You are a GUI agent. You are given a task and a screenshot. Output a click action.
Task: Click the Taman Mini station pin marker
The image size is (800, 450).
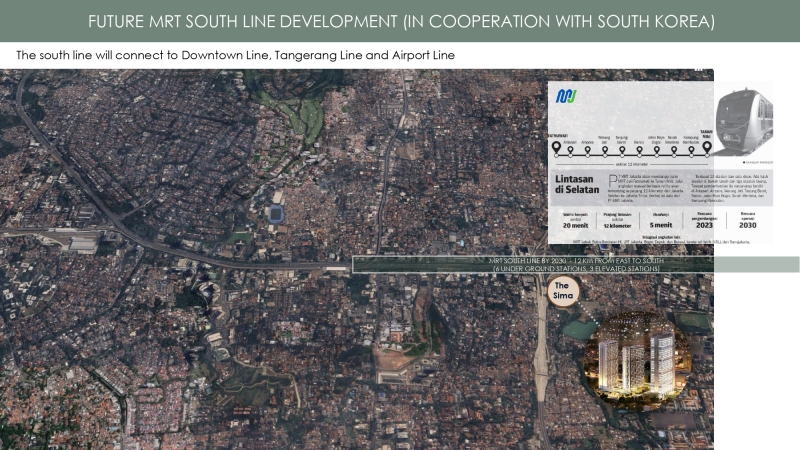coord(707,148)
